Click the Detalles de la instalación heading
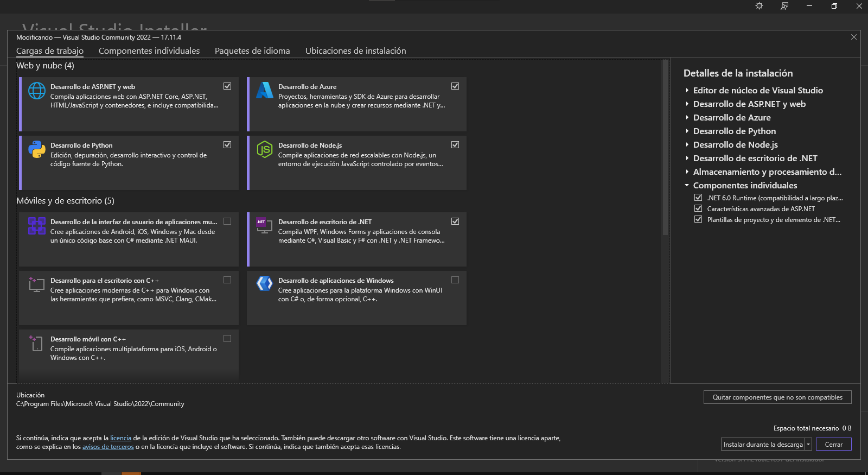 coord(738,73)
